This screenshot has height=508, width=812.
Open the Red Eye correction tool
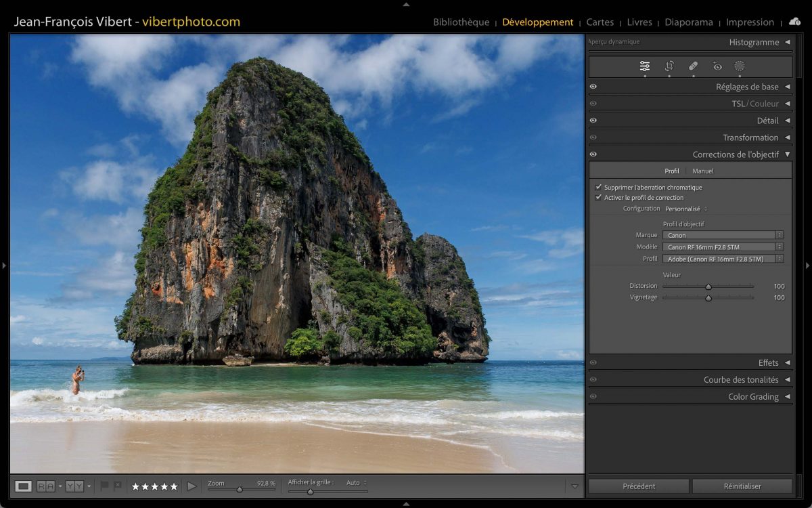pyautogui.click(x=717, y=66)
